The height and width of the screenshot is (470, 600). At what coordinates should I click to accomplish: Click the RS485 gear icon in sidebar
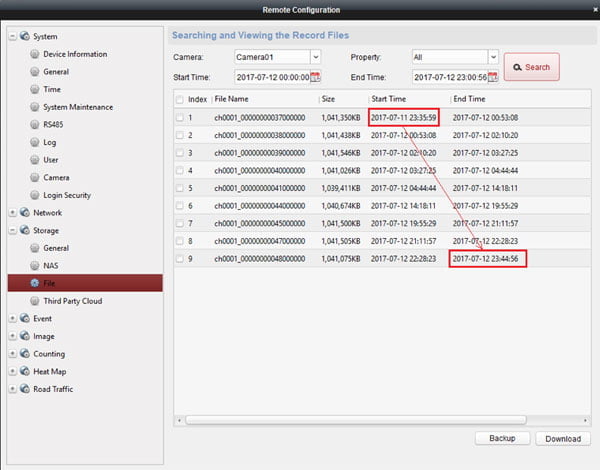[35, 124]
